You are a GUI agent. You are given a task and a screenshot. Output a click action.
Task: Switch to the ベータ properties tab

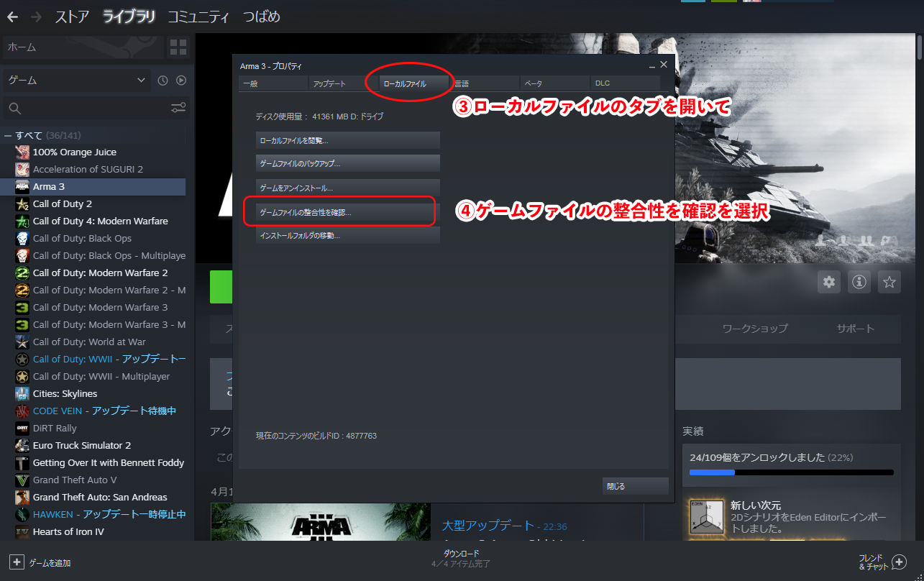pyautogui.click(x=555, y=83)
